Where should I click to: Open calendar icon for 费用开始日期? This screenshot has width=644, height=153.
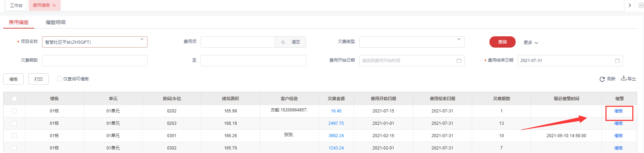pos(459,61)
